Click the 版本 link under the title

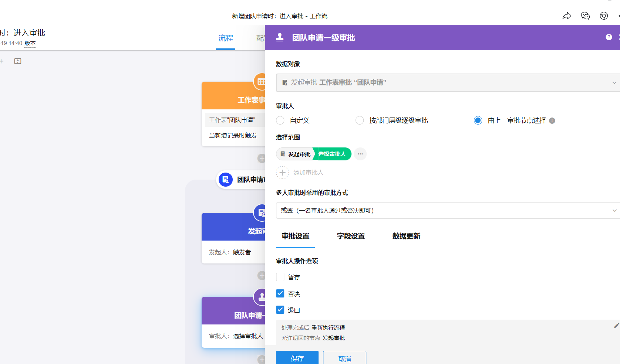click(30, 43)
